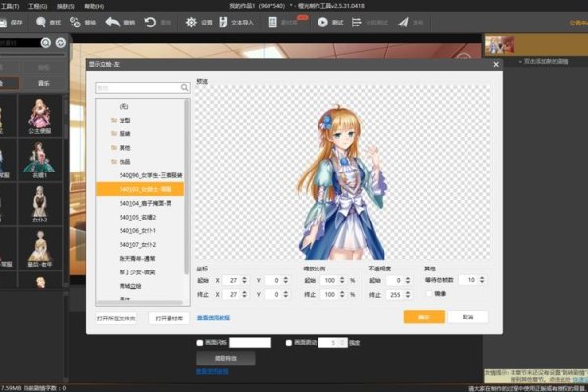Toggle the 画面震动 checkbox below dialog
Viewport: 588px width, 392px height.
click(x=289, y=343)
